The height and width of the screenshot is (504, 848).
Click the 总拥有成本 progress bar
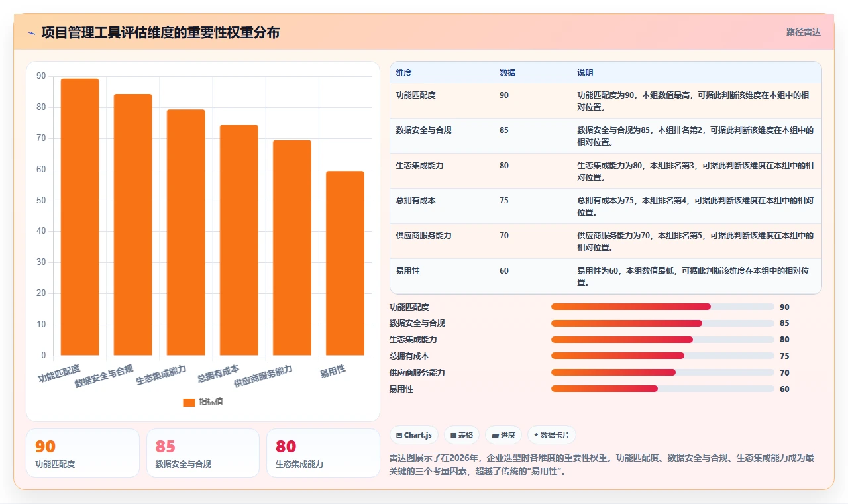click(662, 356)
